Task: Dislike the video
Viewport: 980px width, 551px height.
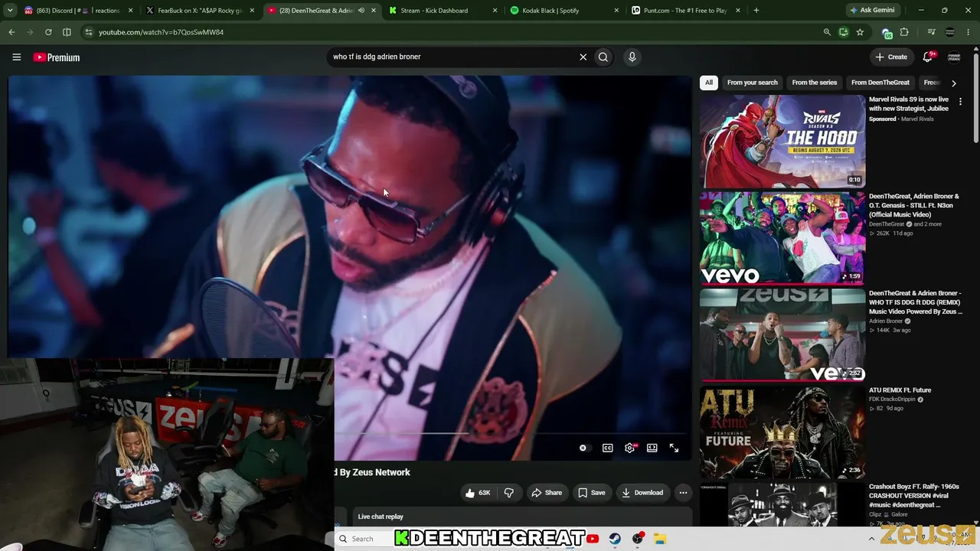Action: point(509,493)
